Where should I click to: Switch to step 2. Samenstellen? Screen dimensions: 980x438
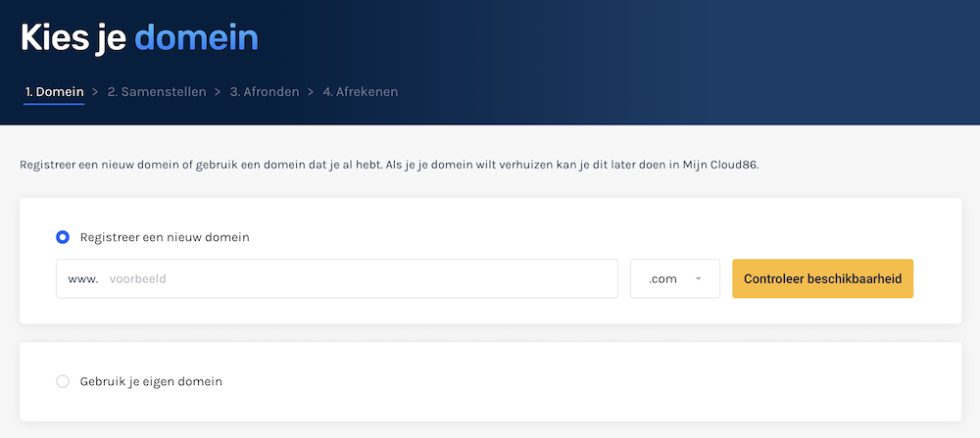point(157,92)
